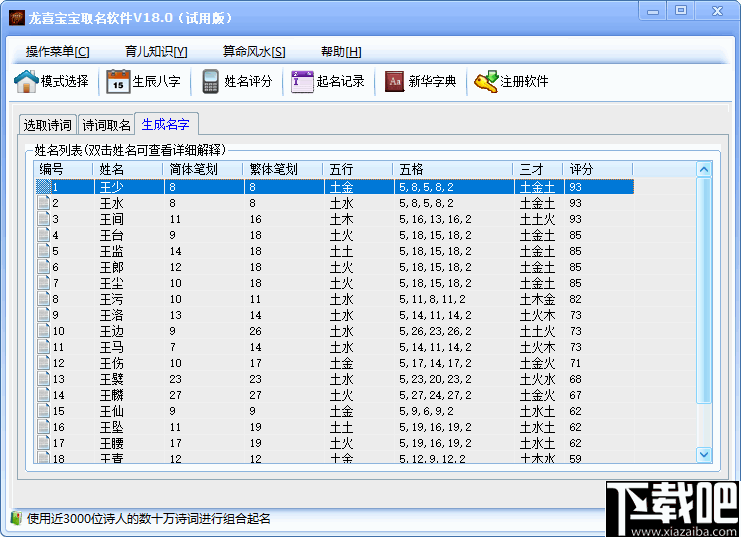Viewport: 741px width, 537px height.
Task: Click document icon of row 16 王坠
Action: tap(43, 427)
